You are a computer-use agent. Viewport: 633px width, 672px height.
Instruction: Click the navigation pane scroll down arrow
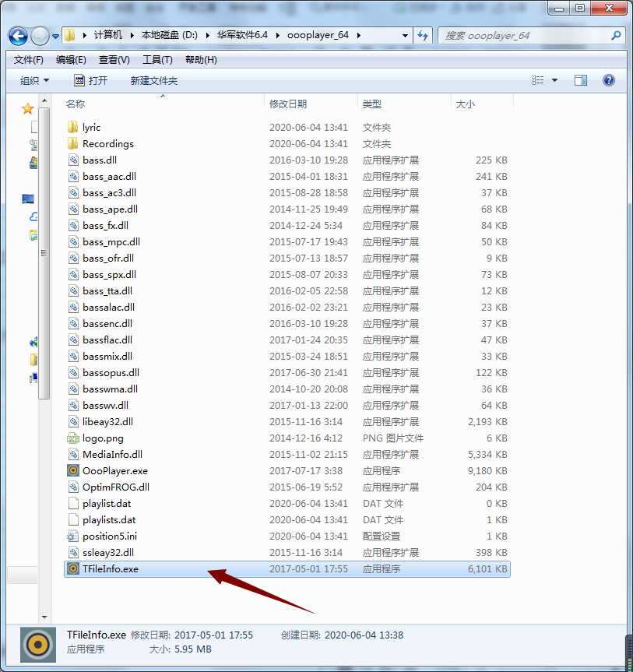click(44, 617)
